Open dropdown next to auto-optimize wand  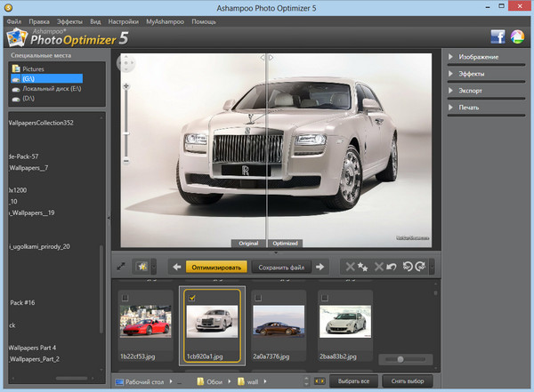click(154, 267)
